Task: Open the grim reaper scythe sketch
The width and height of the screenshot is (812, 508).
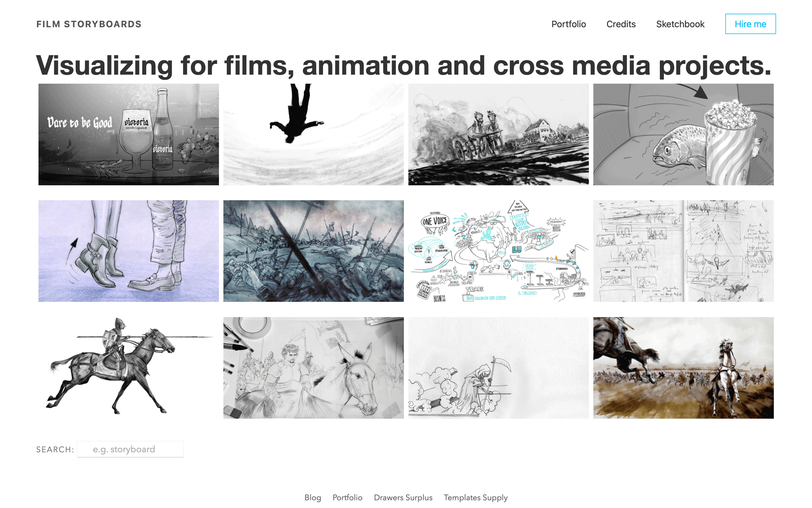Action: point(498,368)
